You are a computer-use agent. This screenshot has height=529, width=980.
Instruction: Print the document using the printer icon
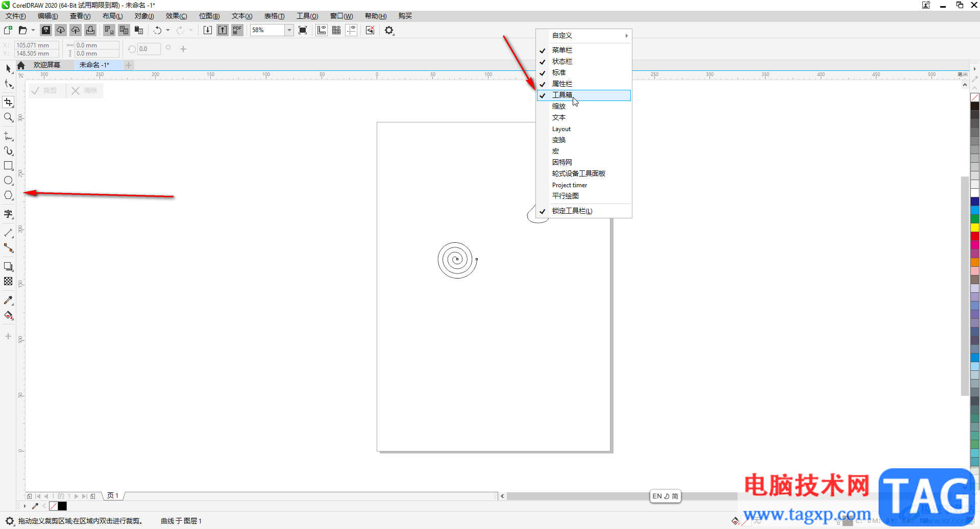90,30
